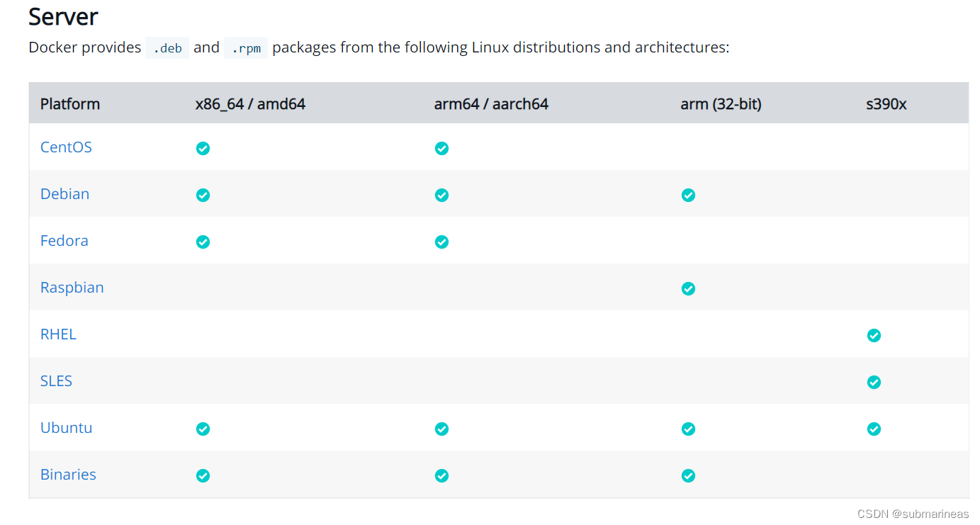Open the Ubuntu platform link
The image size is (980, 525).
67,428
